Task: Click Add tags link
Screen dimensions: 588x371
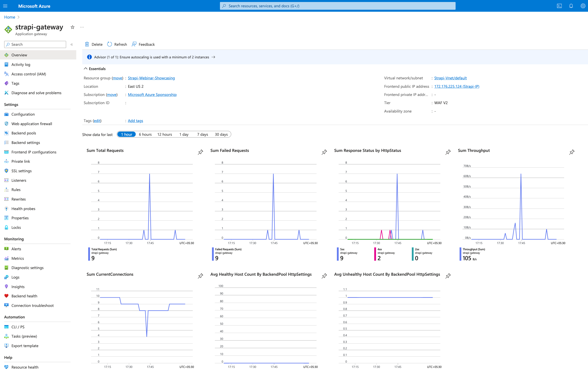Action: tap(135, 120)
